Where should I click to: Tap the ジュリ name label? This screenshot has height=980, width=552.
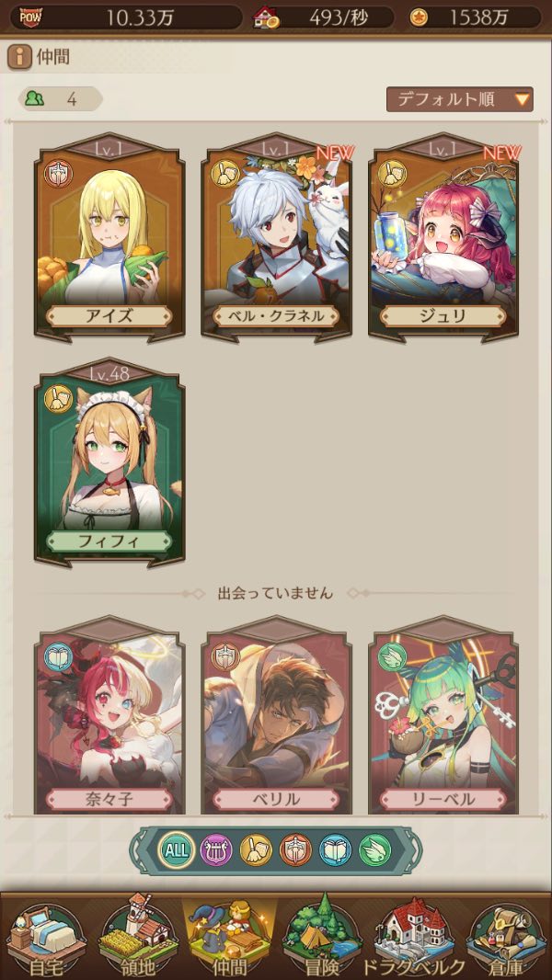[443, 316]
